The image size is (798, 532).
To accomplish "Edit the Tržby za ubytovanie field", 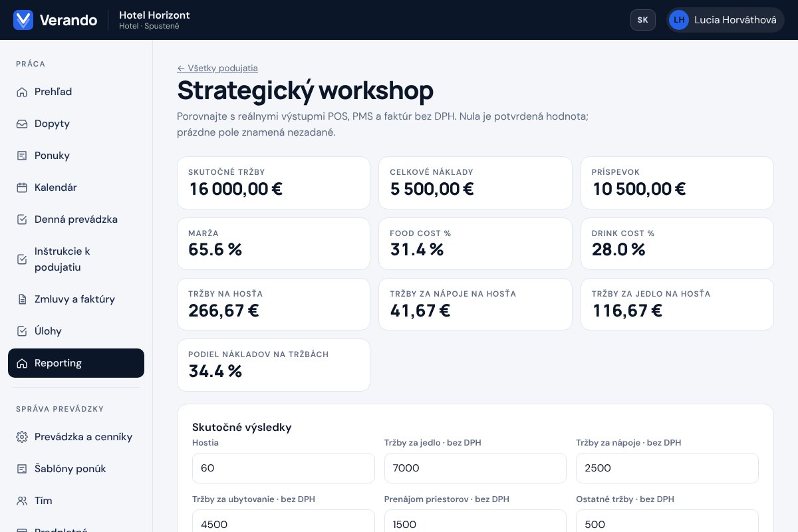I will (283, 521).
